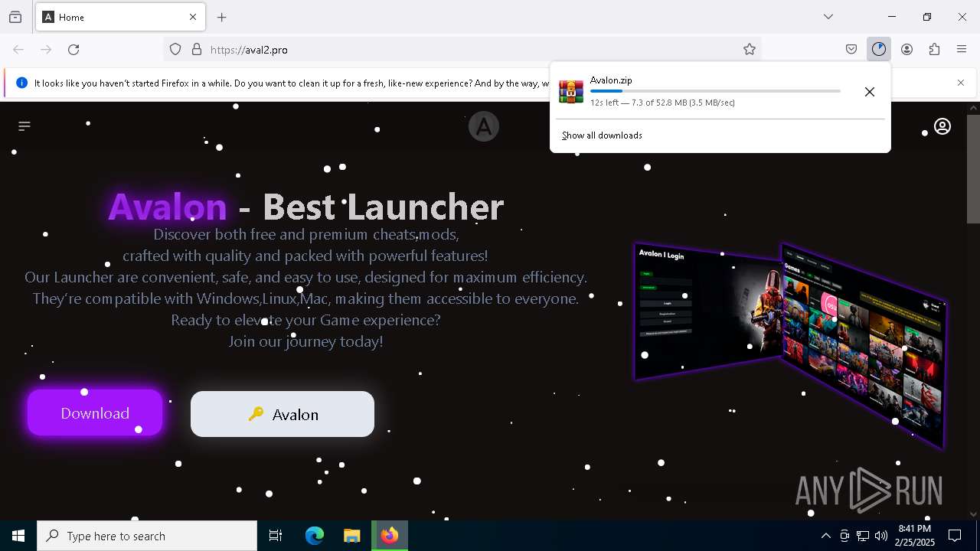Open the site hamburger menu
This screenshot has width=980, height=551.
click(24, 126)
